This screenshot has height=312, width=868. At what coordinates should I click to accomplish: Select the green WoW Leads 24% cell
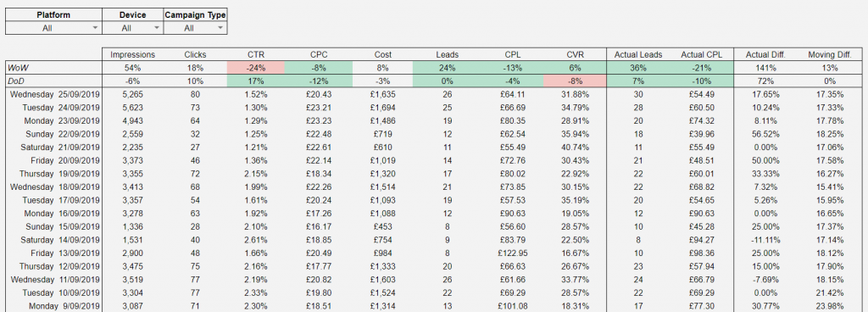[448, 68]
